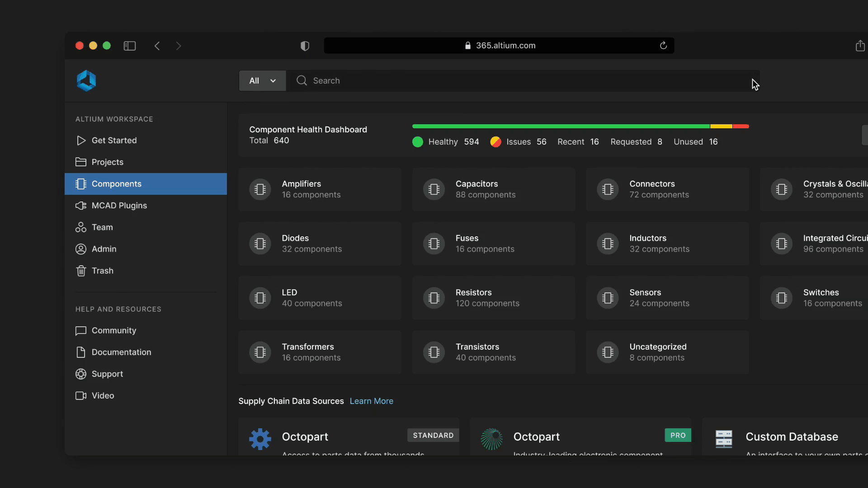The height and width of the screenshot is (488, 868).
Task: Click the Community chat icon
Action: [x=81, y=331]
